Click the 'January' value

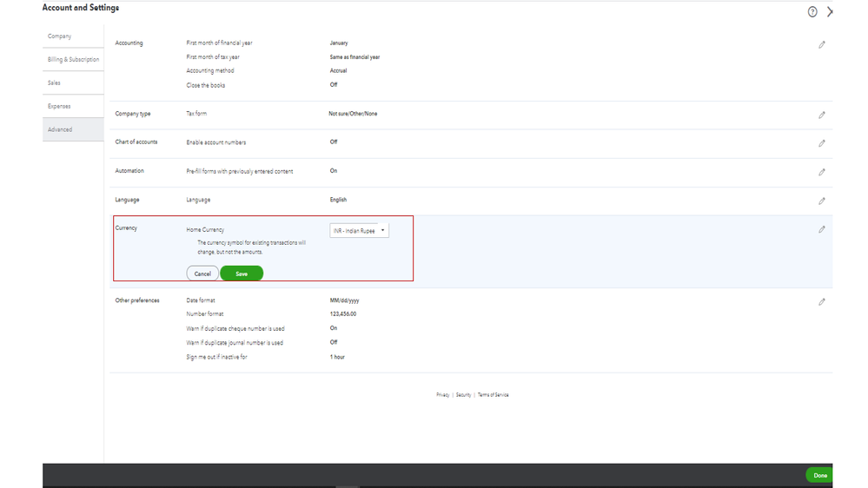coord(339,43)
